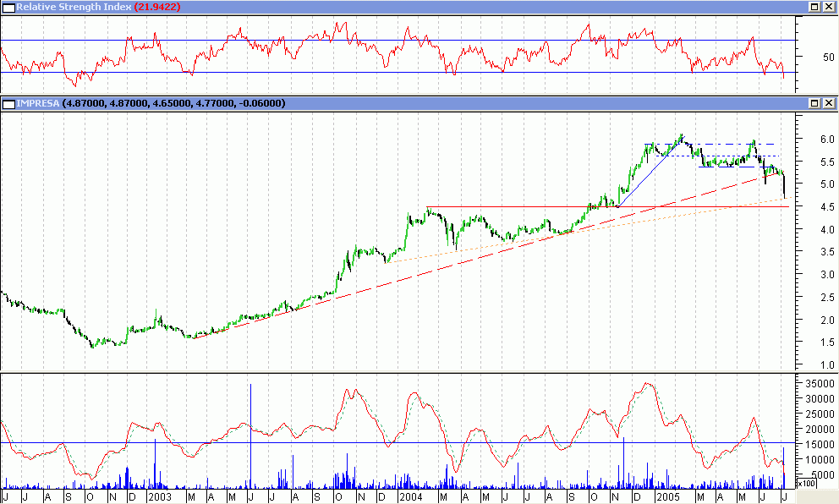This screenshot has height=504, width=839.
Task: Select the Relative Strength Index title text
Action: [x=74, y=7]
